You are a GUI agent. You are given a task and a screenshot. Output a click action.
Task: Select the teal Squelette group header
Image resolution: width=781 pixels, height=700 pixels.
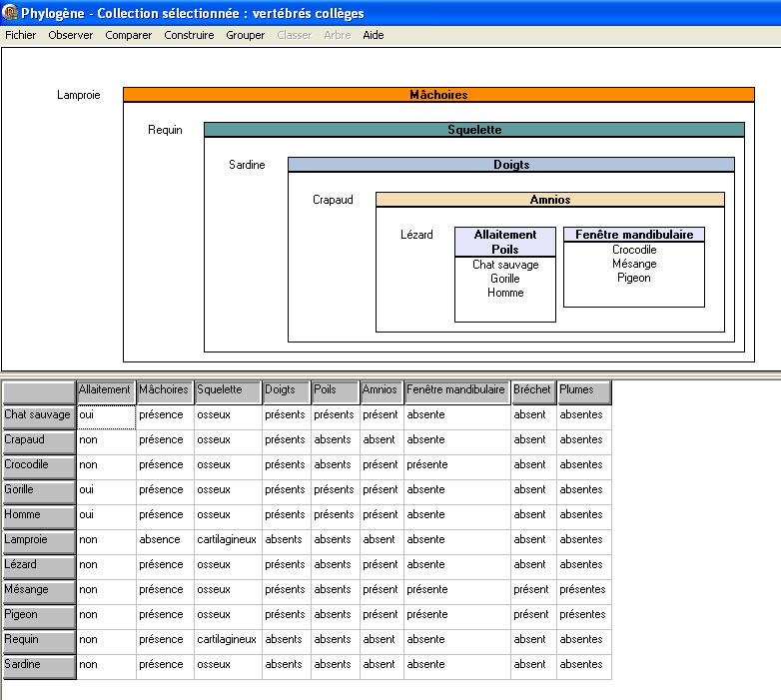tap(474, 130)
